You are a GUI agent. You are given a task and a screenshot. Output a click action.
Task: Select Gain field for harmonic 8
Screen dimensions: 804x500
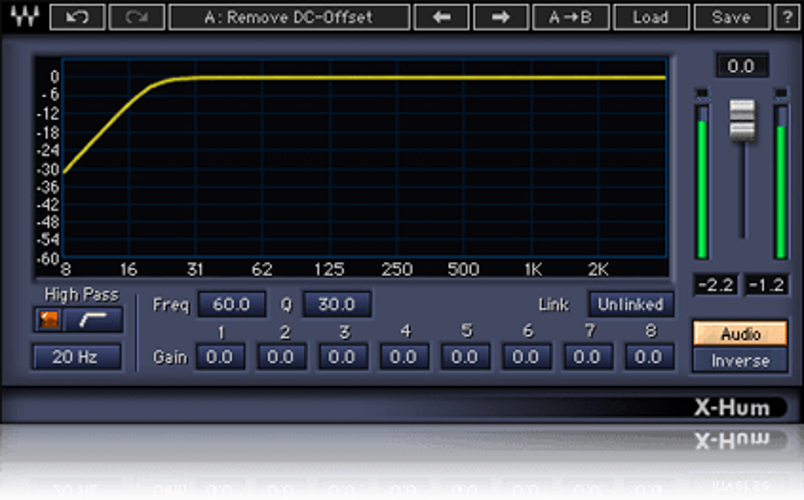pos(649,356)
